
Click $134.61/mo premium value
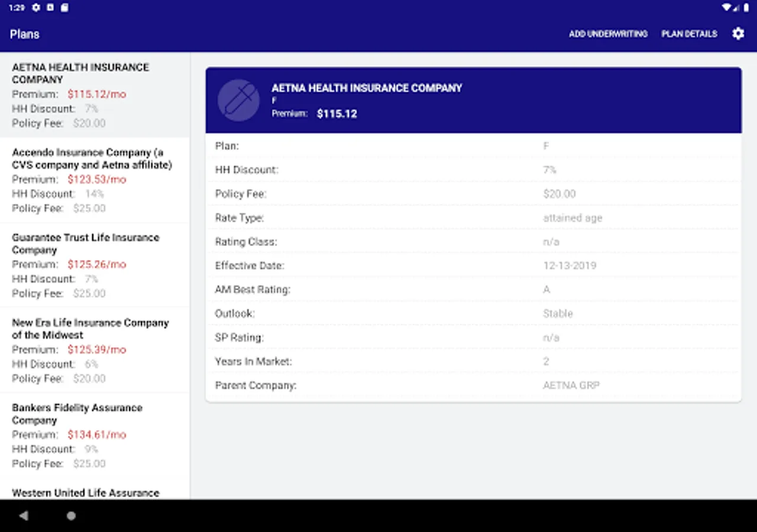[x=97, y=434]
